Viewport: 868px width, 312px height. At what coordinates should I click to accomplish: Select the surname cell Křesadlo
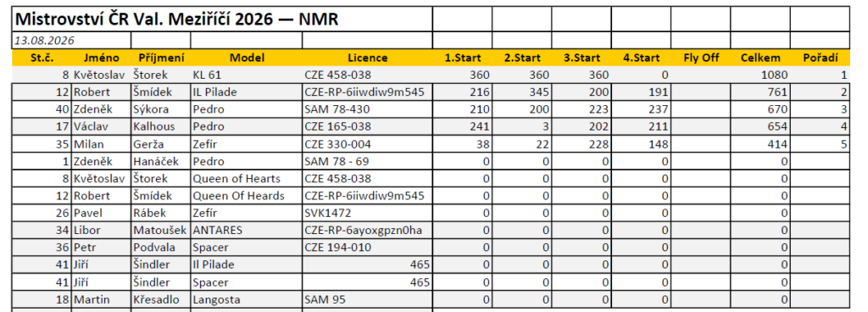coord(160,300)
